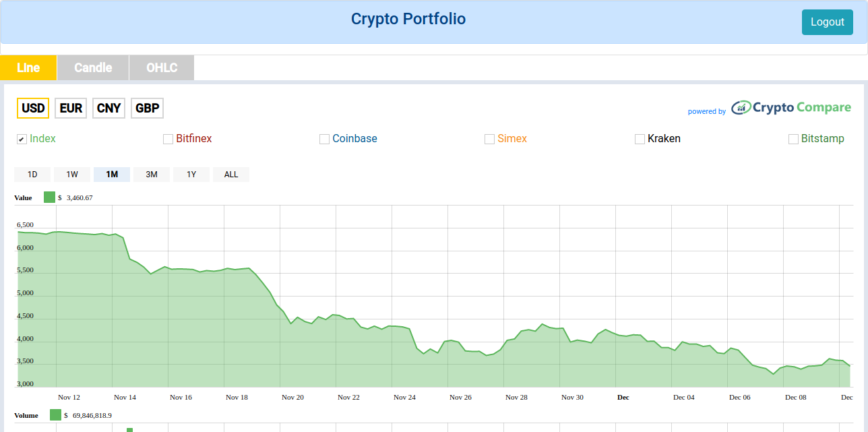
Task: Open the CryptoCompare logo link
Action: (x=790, y=107)
